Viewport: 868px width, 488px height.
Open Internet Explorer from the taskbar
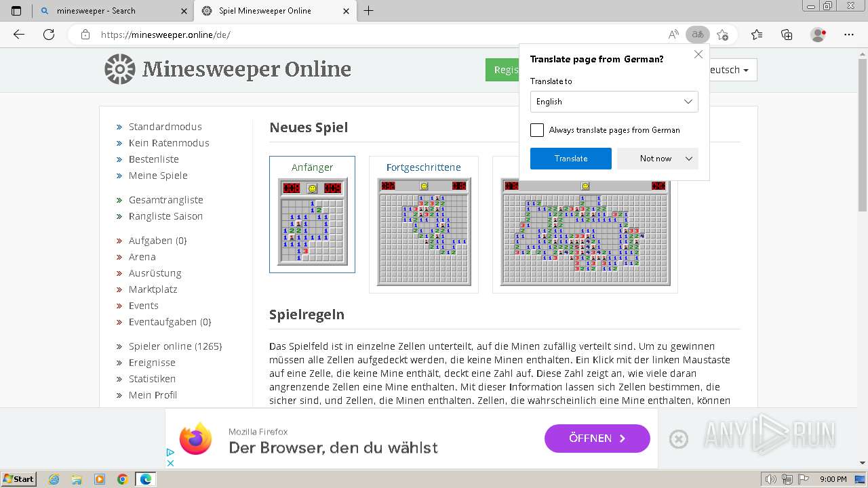pos(54,479)
